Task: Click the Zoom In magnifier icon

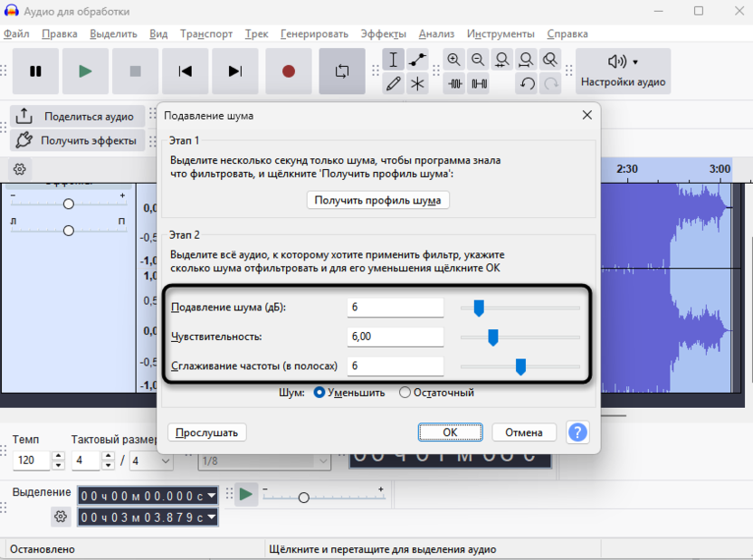Action: coord(453,59)
